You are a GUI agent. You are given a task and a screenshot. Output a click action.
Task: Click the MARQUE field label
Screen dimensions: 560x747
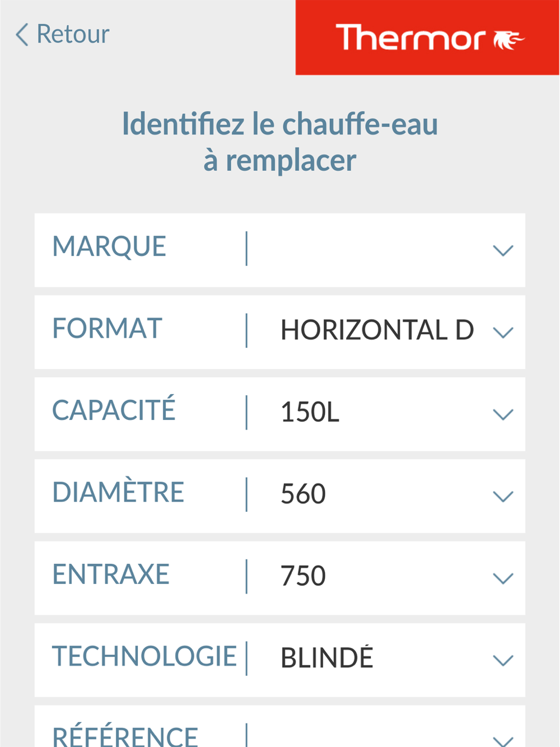[x=109, y=247]
